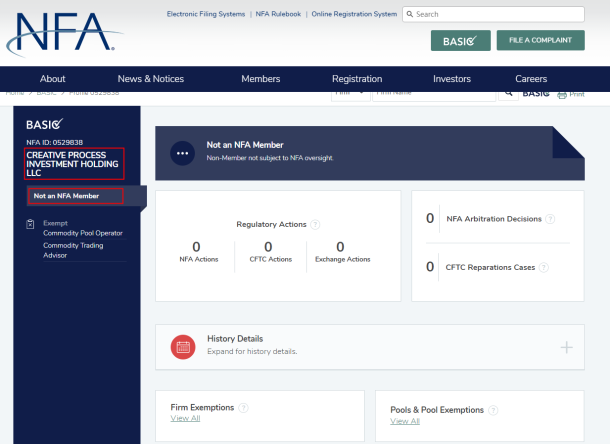This screenshot has width=610, height=444.
Task: Click the NFA ID: 0529838 text
Action: [x=54, y=142]
